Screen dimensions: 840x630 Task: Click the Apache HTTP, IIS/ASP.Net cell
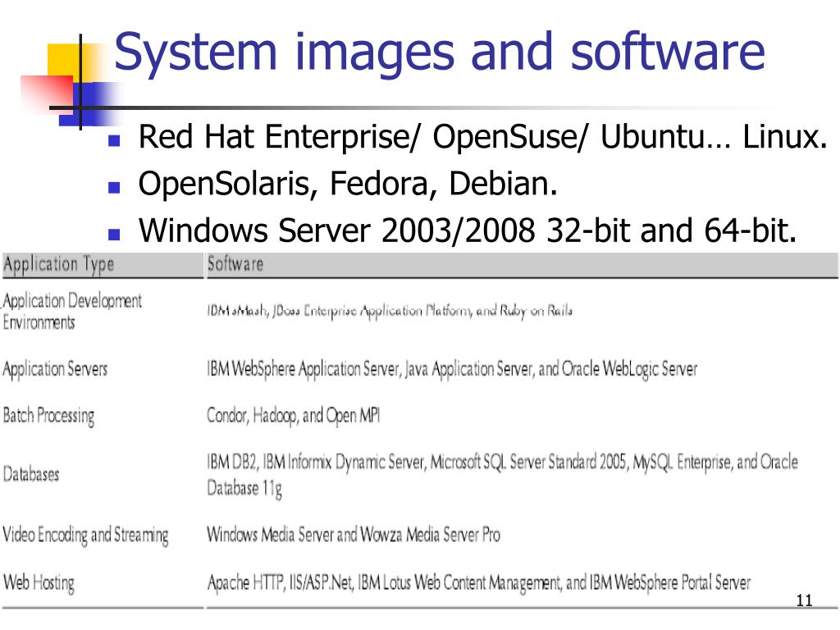479,582
